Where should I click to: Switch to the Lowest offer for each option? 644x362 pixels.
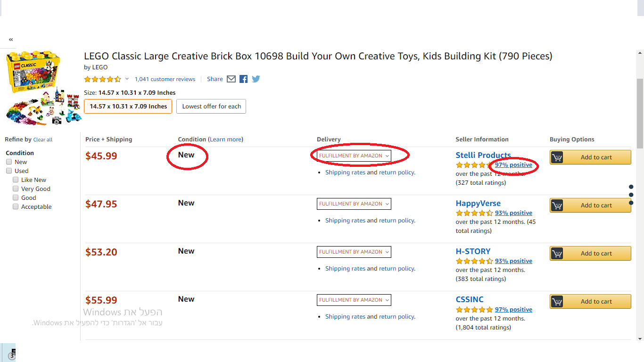pos(211,107)
